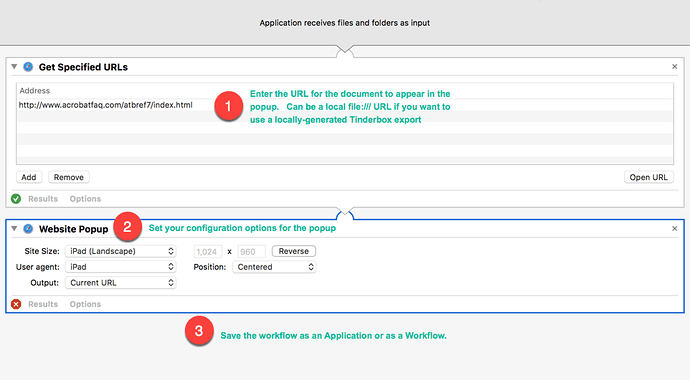Show Results for Website Popup
This screenshot has height=380, width=690.
click(x=43, y=304)
